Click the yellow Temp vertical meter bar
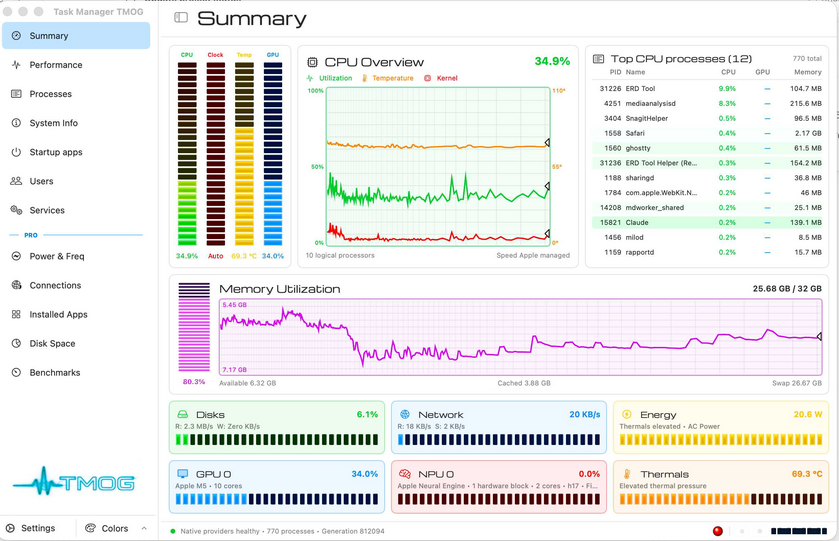839x541 pixels. [244, 154]
